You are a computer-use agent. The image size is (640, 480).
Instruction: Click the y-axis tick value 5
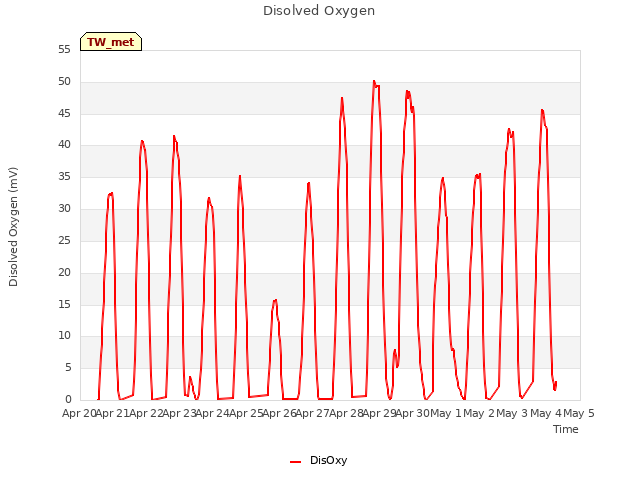tap(68, 368)
